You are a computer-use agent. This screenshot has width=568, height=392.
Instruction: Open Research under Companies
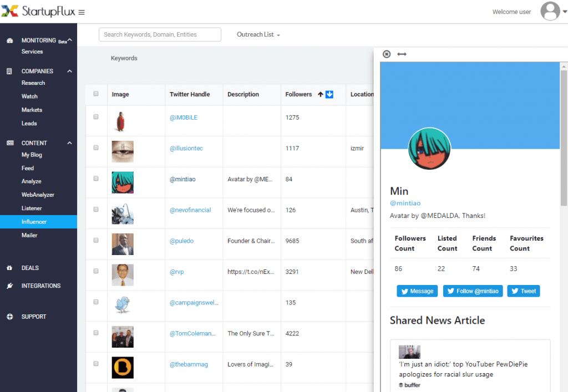click(33, 83)
